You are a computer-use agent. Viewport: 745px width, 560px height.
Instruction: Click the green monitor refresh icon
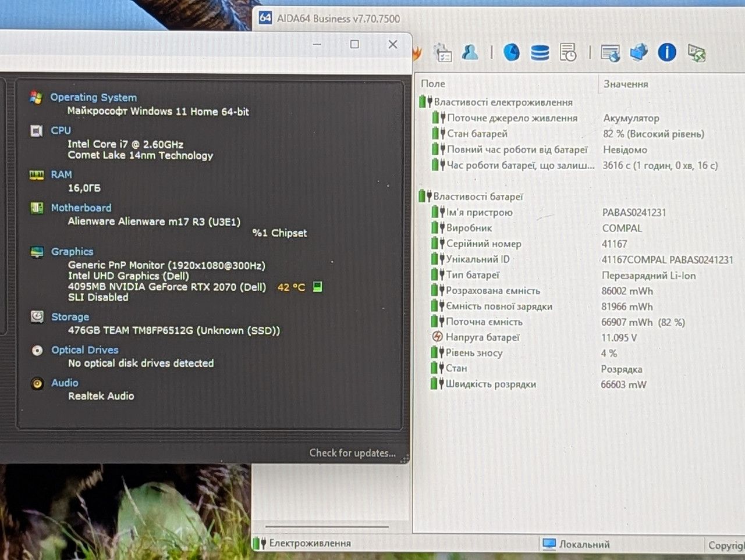point(696,53)
